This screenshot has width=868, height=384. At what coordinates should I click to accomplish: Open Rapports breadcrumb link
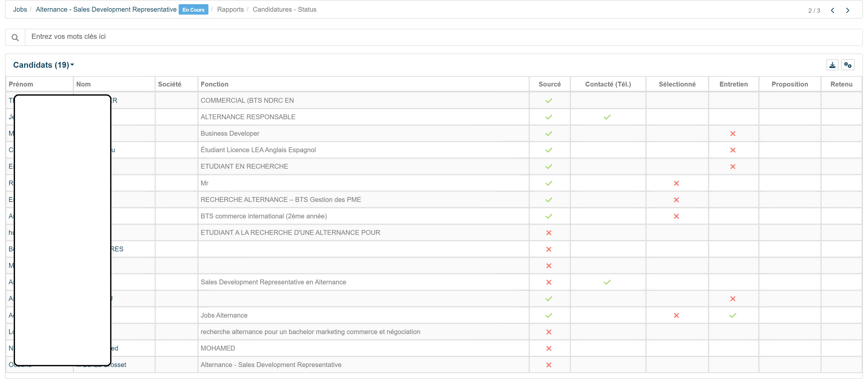point(230,9)
